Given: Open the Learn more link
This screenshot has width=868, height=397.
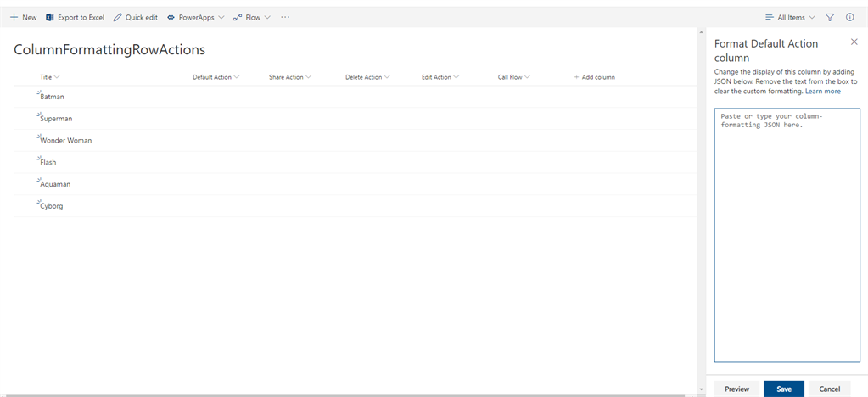Looking at the screenshot, I should pyautogui.click(x=823, y=91).
